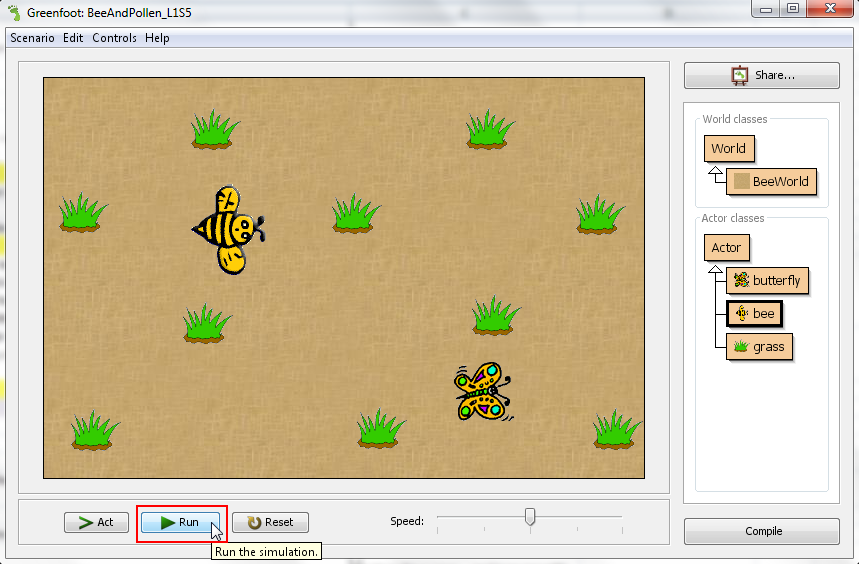Click the Act step arrow icon
The height and width of the screenshot is (564, 859).
point(85,522)
